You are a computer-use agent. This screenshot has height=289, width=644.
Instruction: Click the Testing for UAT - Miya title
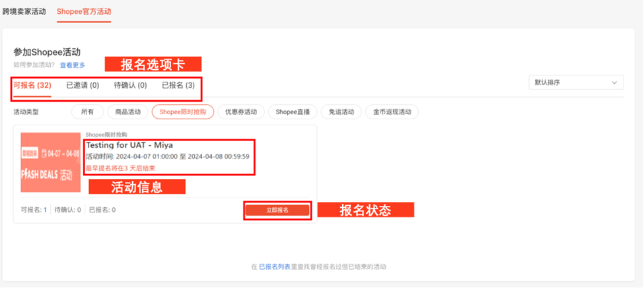[129, 145]
